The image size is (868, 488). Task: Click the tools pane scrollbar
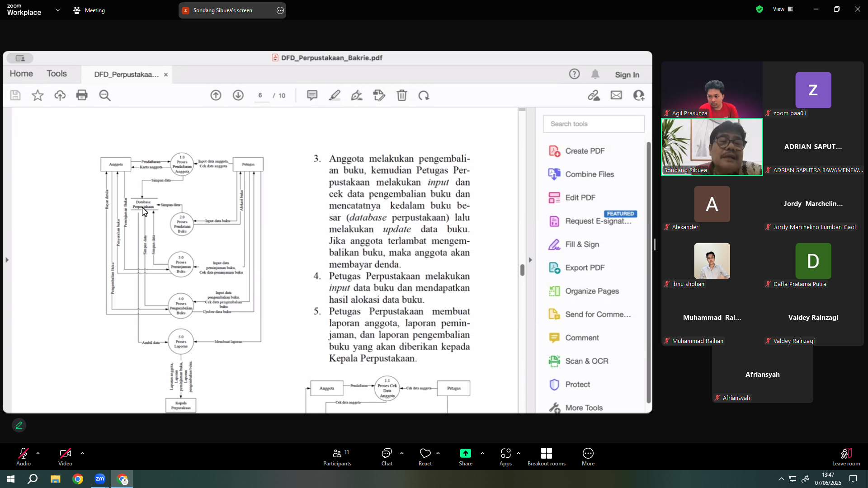coord(649,272)
